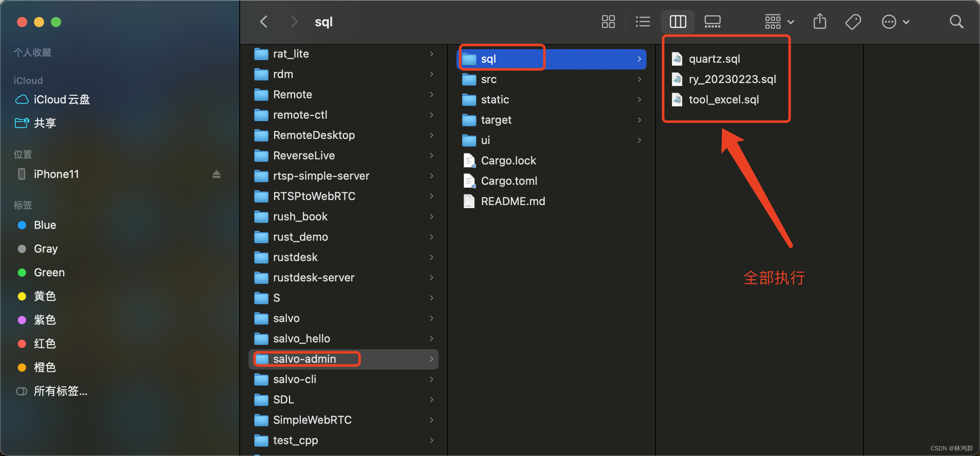
Task: Switch to gallery view
Action: [x=712, y=22]
